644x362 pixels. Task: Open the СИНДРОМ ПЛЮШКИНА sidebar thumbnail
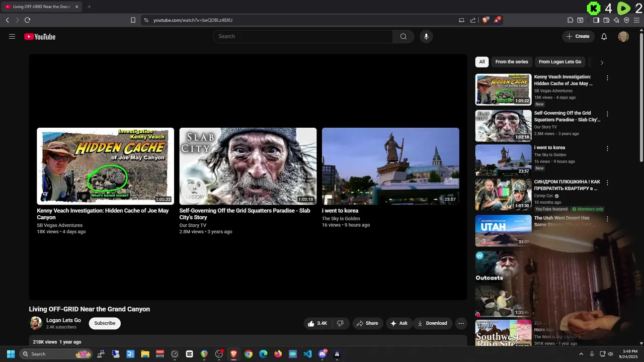point(503,195)
